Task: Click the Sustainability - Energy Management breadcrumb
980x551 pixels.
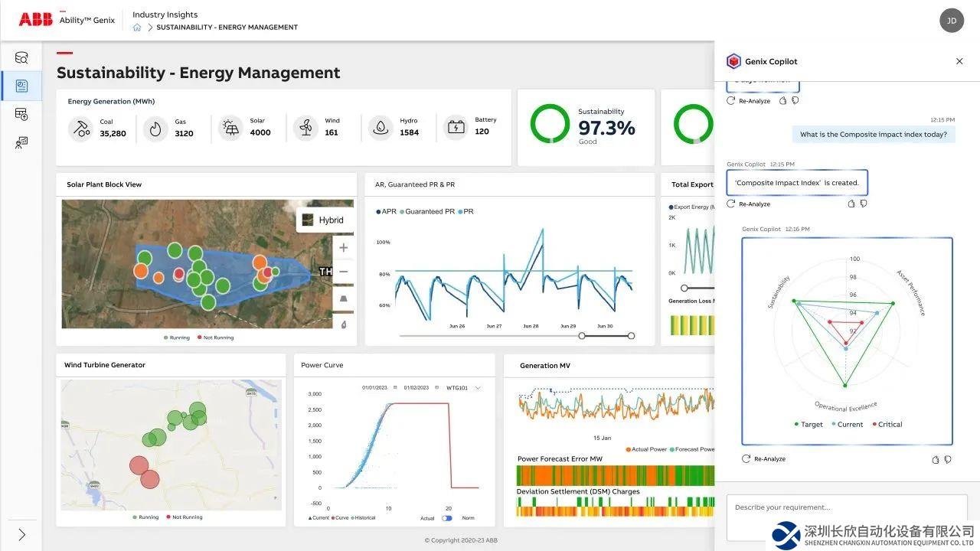Action: pyautogui.click(x=227, y=28)
